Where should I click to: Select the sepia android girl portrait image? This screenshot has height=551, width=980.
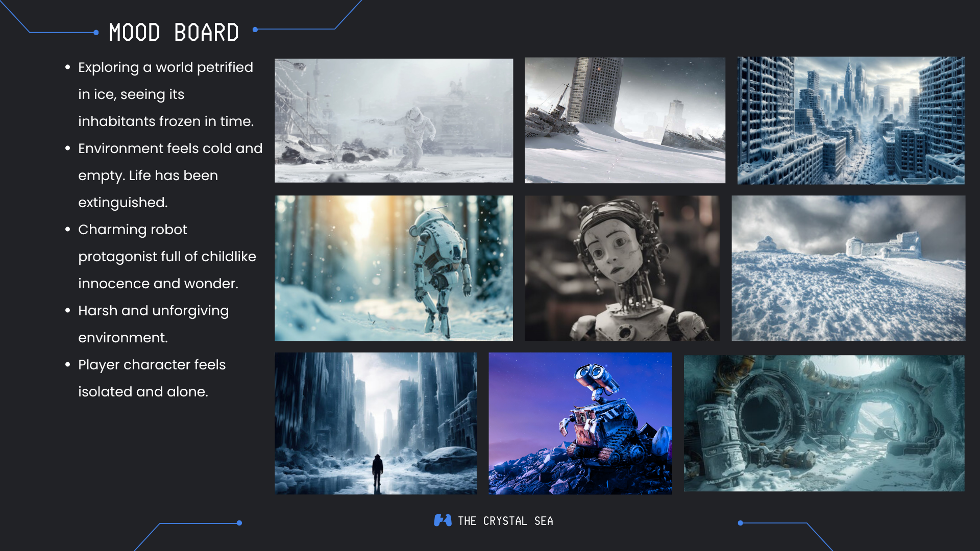click(622, 268)
